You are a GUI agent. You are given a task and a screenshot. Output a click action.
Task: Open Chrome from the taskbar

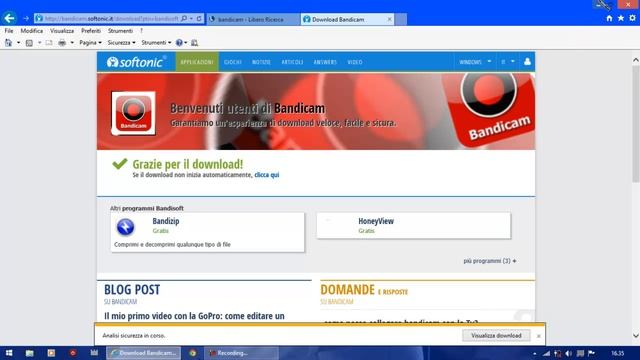tap(193, 353)
